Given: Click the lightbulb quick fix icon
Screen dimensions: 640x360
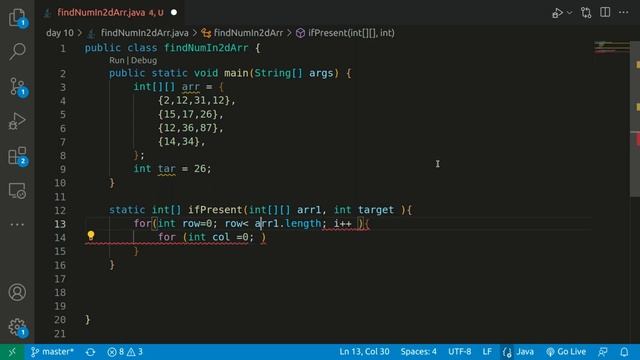Looking at the screenshot, I should 91,235.
